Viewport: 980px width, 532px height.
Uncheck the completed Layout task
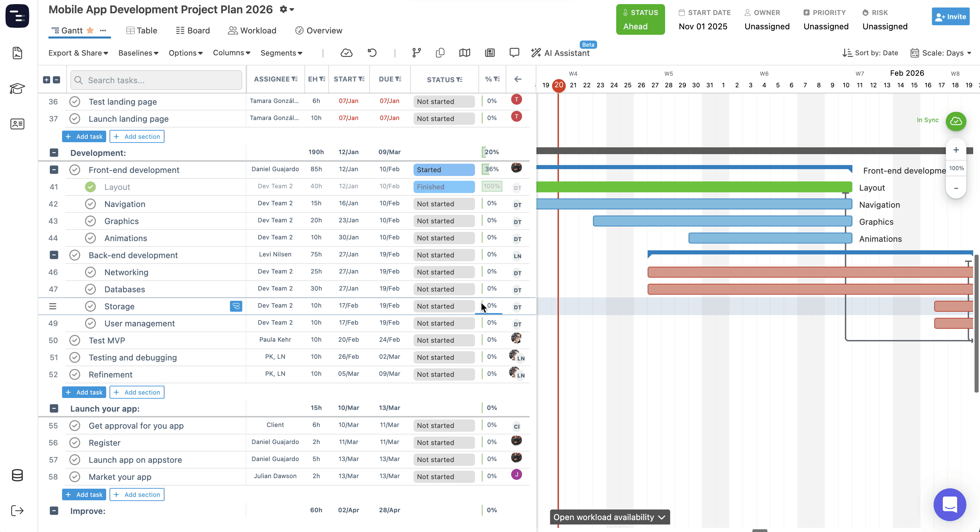pyautogui.click(x=90, y=187)
